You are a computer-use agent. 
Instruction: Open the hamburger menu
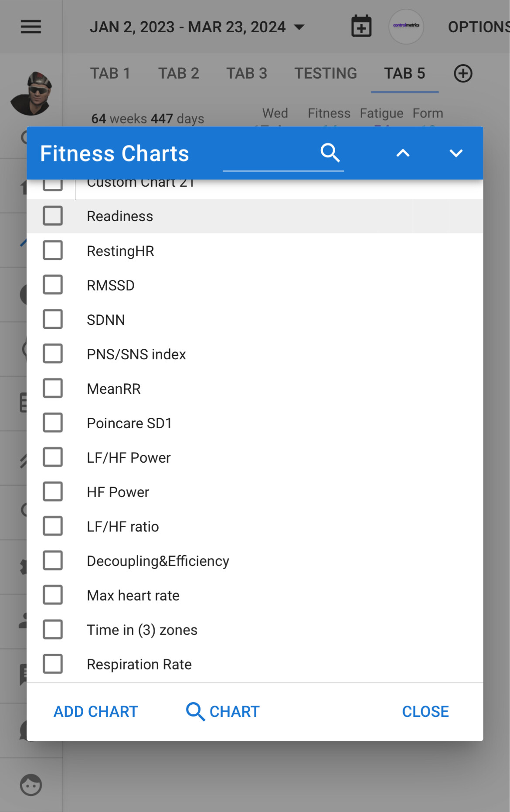click(x=31, y=27)
